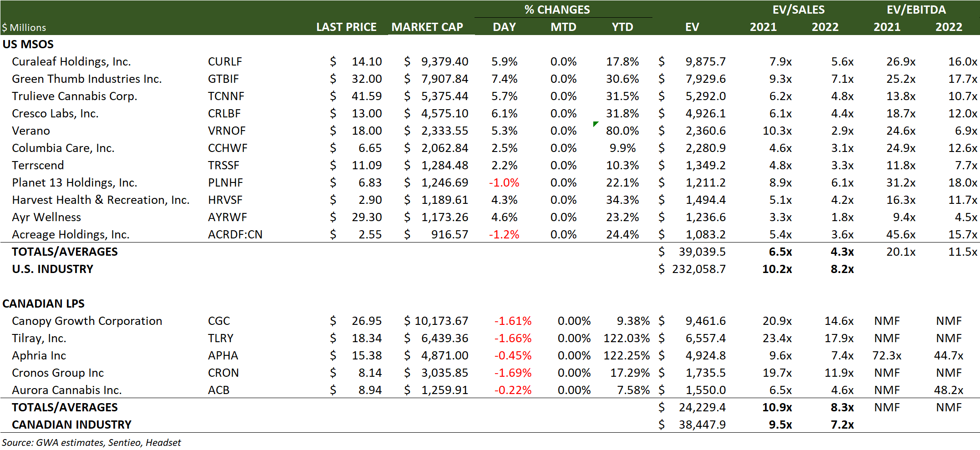Click CANADIAN INDUSTRY row label
980x450 pixels.
click(x=71, y=425)
